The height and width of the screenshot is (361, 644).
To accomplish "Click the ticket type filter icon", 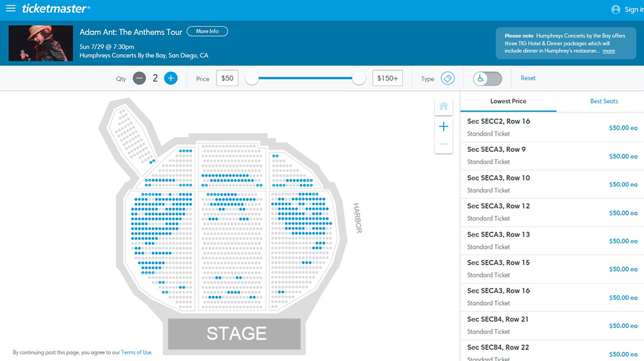I will pos(448,79).
